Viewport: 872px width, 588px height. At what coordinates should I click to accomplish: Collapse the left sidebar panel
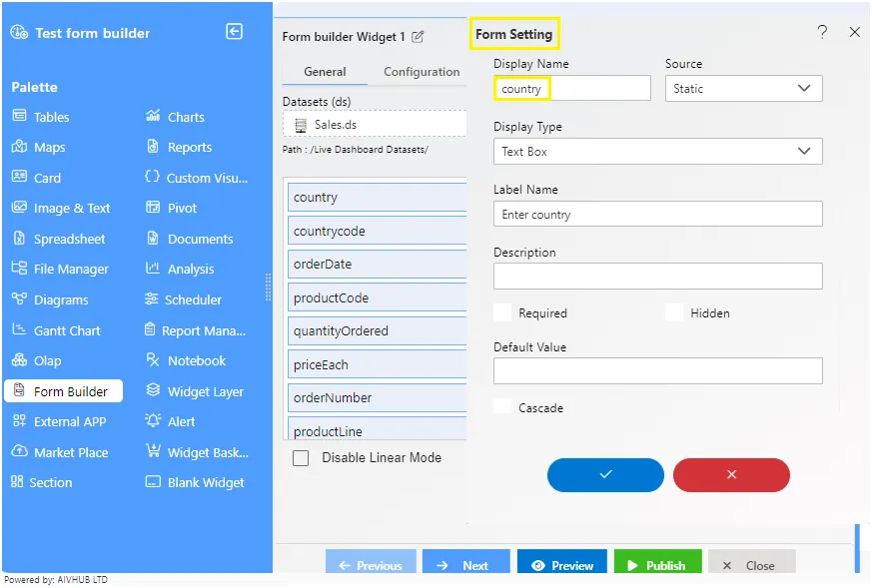[234, 32]
